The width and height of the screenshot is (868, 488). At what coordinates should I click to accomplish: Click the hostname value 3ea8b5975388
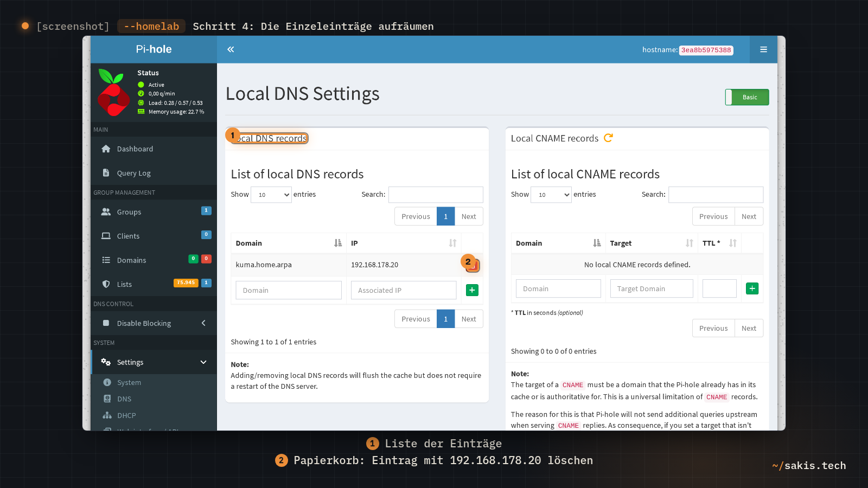(706, 50)
